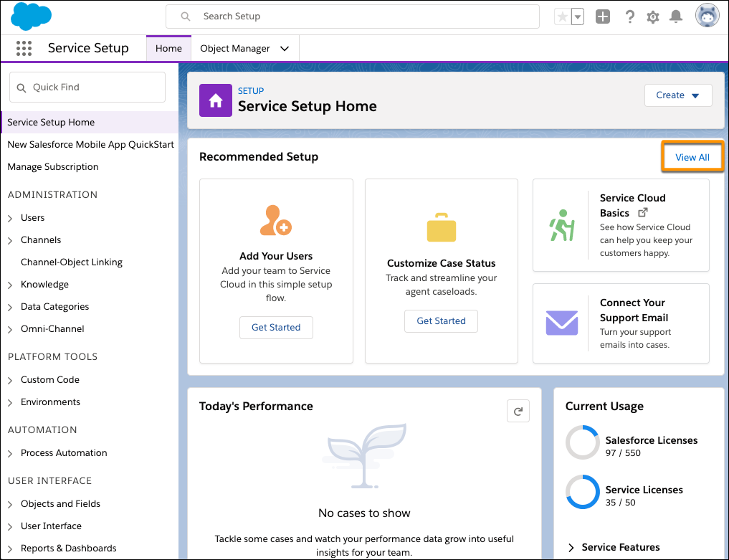Open the Service Cloud Basics link
Viewport: 729px width, 560px height.
click(632, 205)
